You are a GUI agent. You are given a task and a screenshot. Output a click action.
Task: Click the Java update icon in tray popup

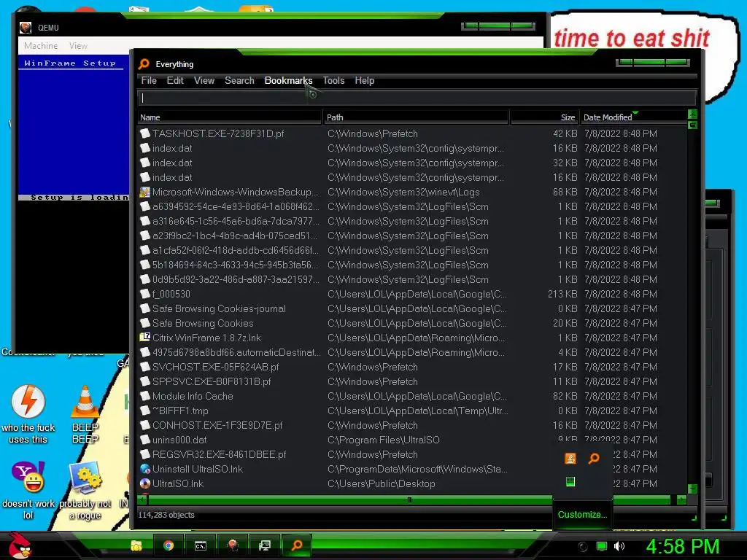pos(570,458)
